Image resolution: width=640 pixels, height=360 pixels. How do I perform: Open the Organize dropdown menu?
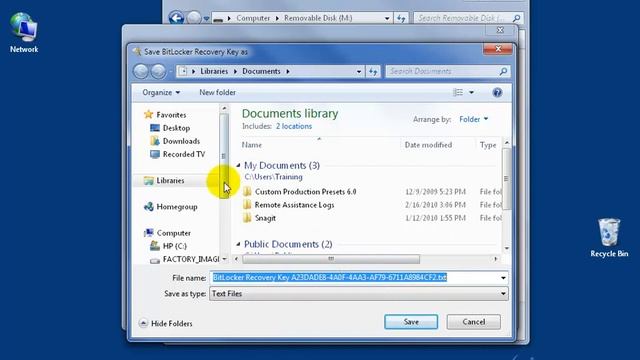click(161, 93)
